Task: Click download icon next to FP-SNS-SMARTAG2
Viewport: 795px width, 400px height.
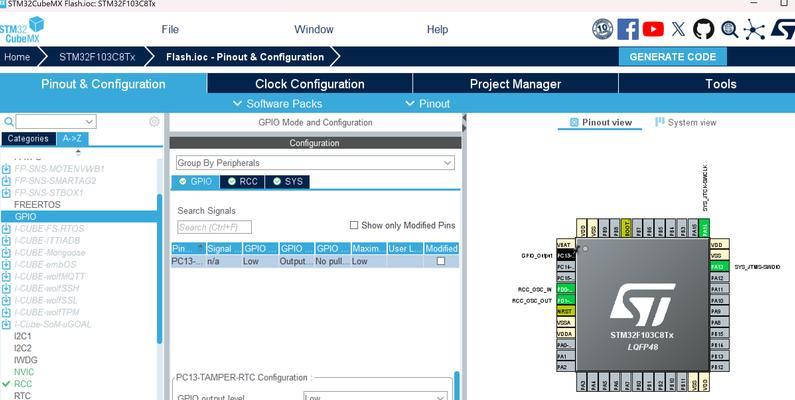Action: coord(6,180)
